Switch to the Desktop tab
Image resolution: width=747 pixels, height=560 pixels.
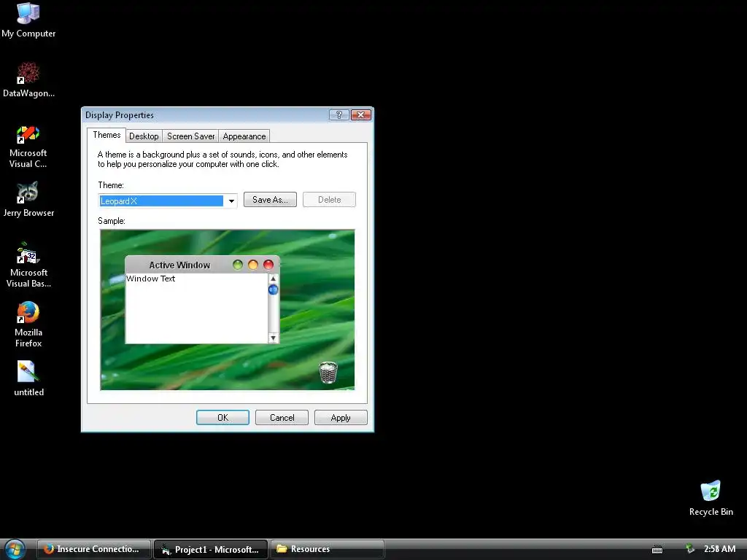pos(144,136)
